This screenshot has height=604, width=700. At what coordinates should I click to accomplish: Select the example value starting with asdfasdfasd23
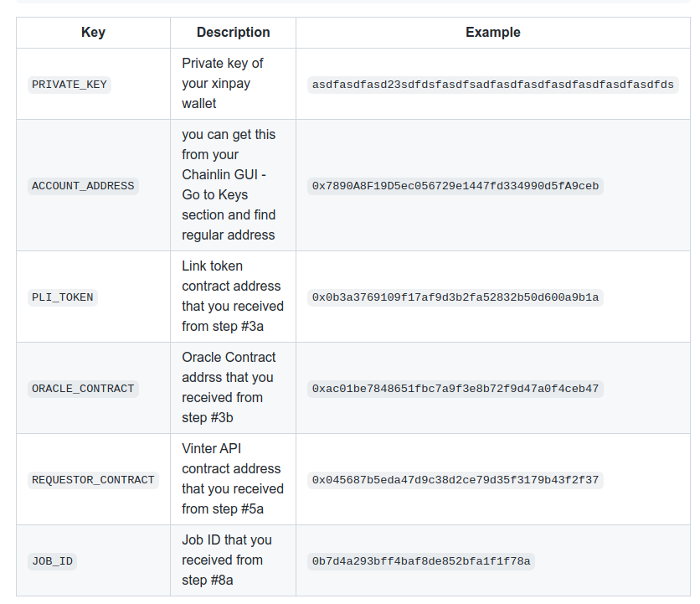point(492,84)
